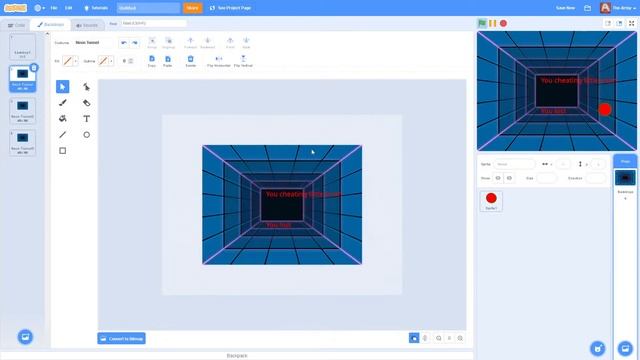
Task: Click the Ungroup icon
Action: tap(168, 42)
